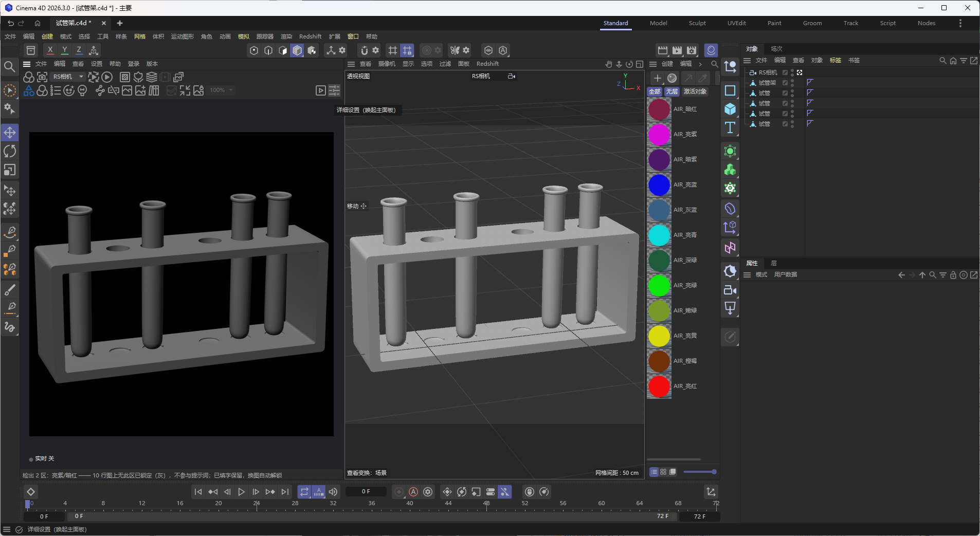Toggle Y axis lock
Viewport: 980px width, 536px height.
pos(64,50)
